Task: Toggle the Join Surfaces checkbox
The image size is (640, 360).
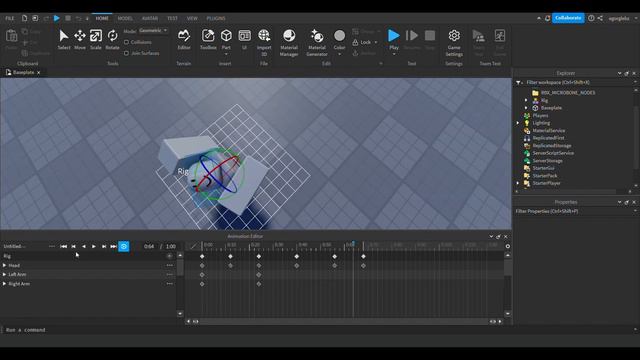Action: [x=127, y=53]
